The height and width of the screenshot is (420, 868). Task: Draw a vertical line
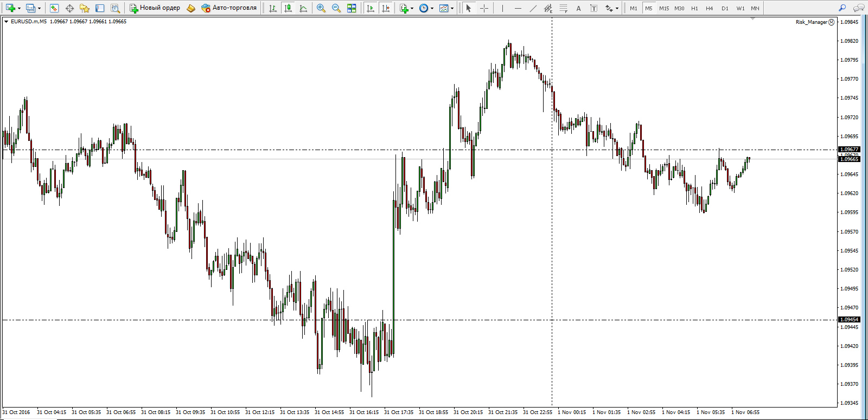click(x=502, y=8)
